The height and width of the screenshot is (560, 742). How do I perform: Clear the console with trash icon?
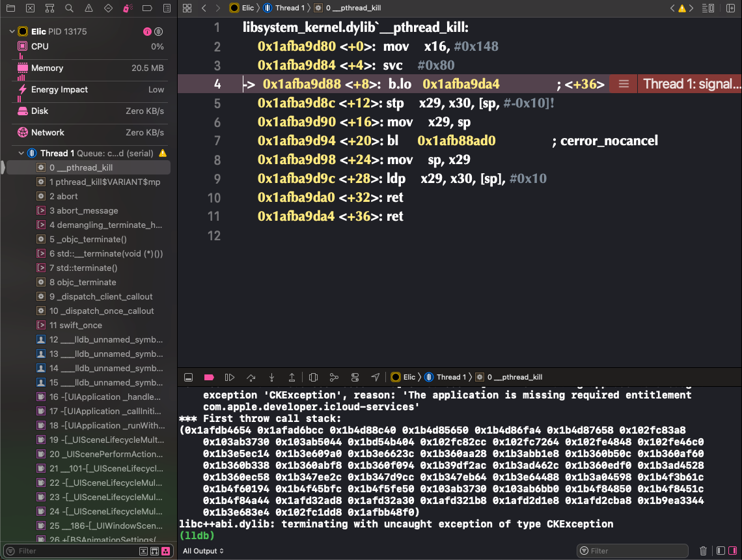click(x=703, y=550)
